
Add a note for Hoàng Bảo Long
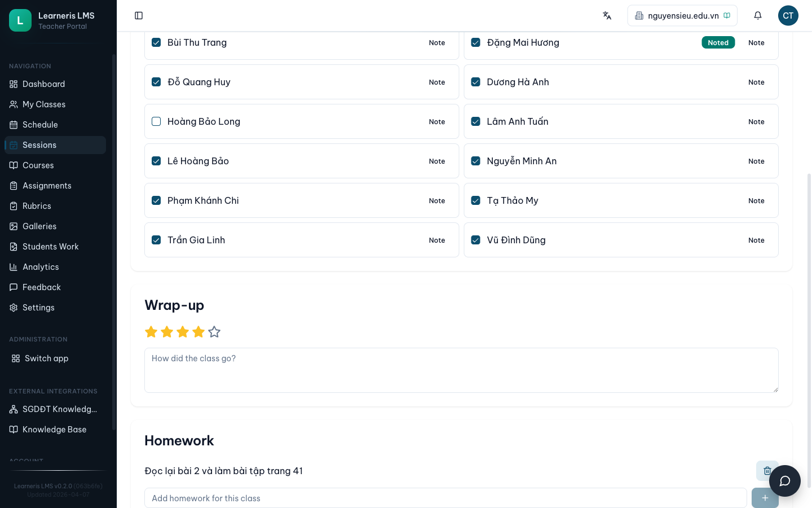coord(437,121)
